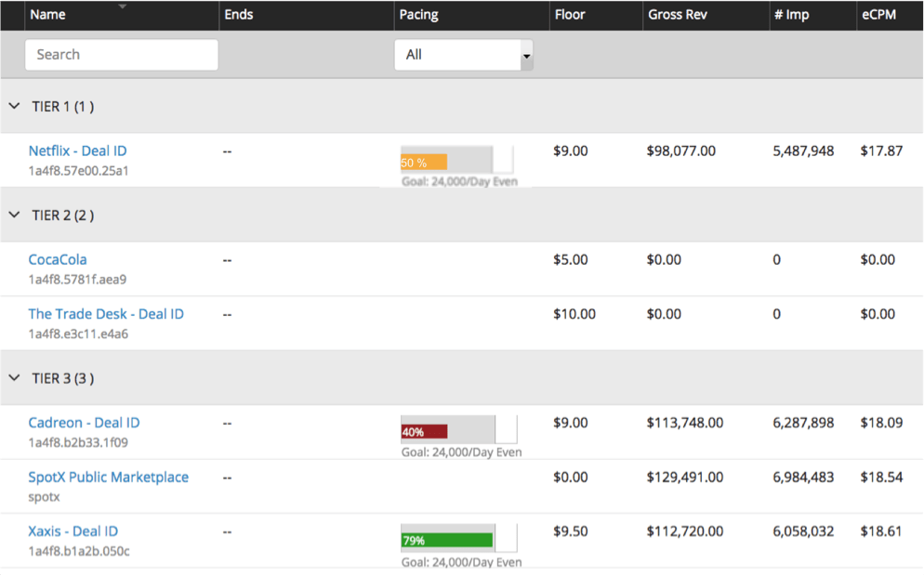This screenshot has height=576, width=924.
Task: Click the sort arrow in Name header
Action: point(122,7)
